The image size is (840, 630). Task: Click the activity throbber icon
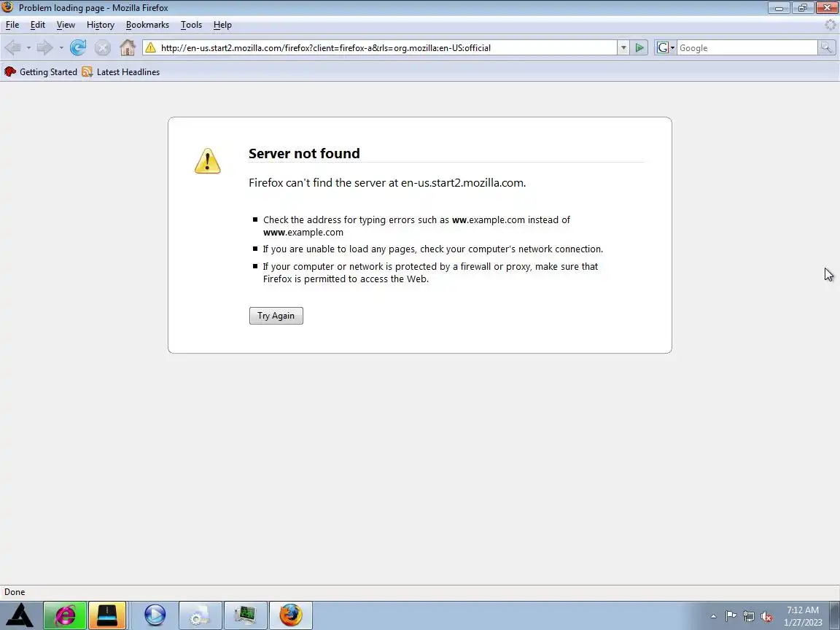coord(831,25)
